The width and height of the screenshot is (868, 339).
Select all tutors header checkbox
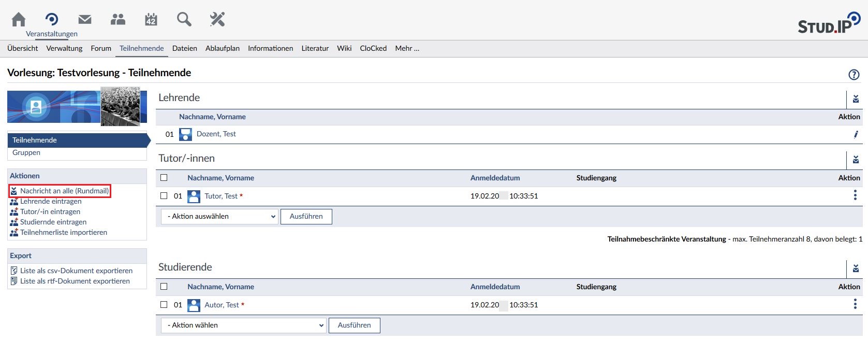tap(164, 178)
